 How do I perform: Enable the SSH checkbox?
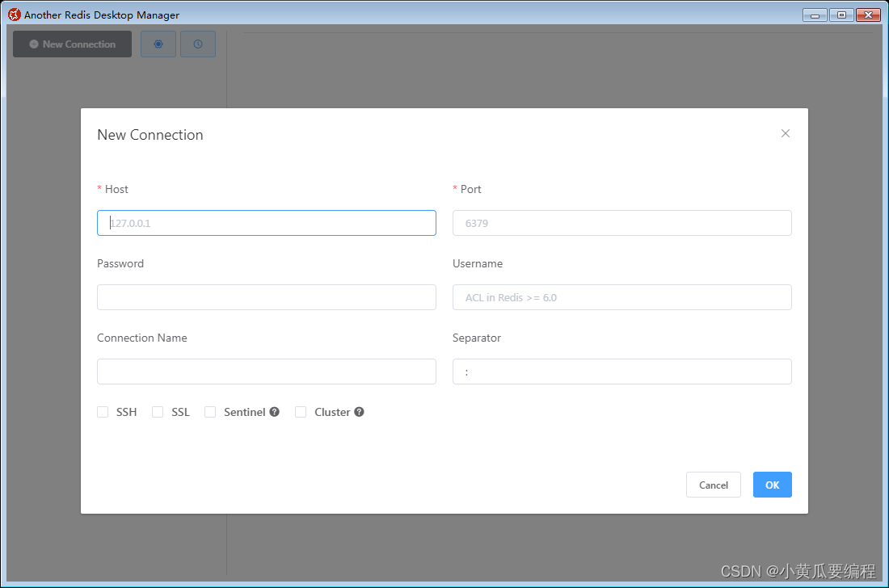point(103,412)
